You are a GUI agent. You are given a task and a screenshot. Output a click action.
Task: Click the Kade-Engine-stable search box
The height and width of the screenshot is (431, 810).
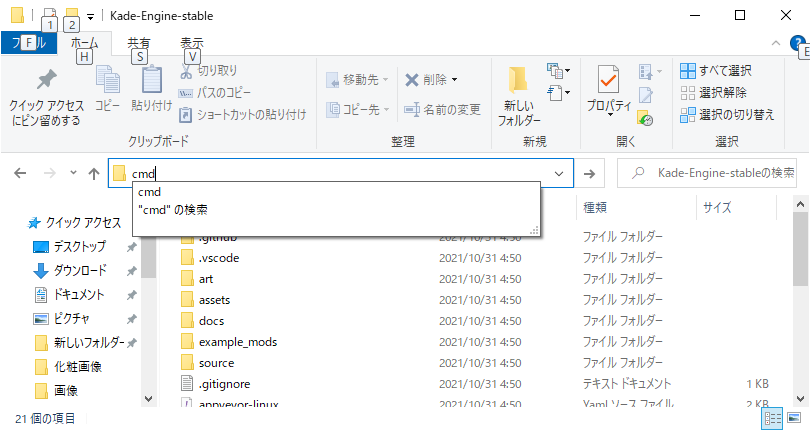coord(707,173)
